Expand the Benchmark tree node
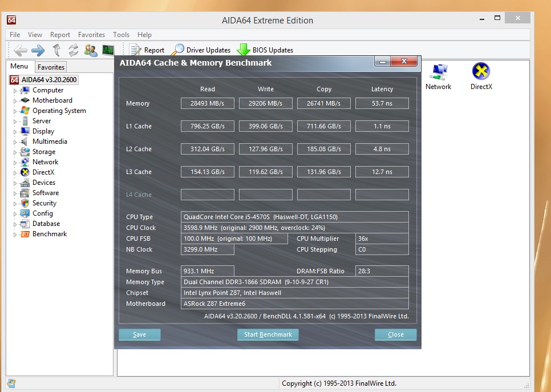This screenshot has width=551, height=392. 15,234
